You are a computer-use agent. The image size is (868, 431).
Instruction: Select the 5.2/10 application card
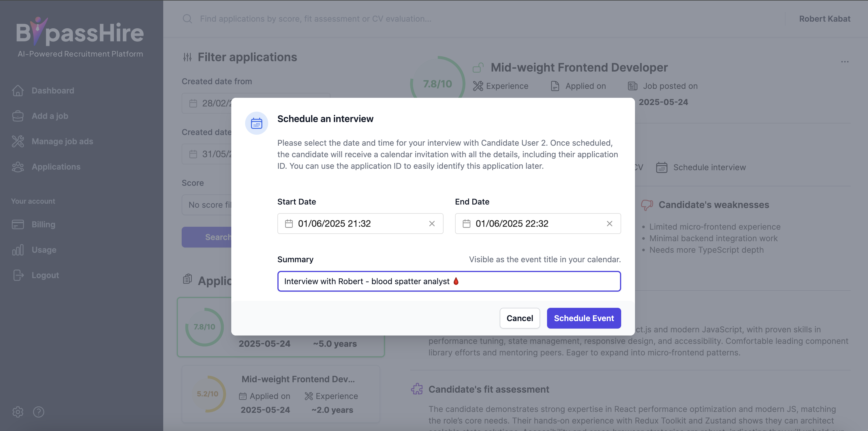(x=281, y=394)
